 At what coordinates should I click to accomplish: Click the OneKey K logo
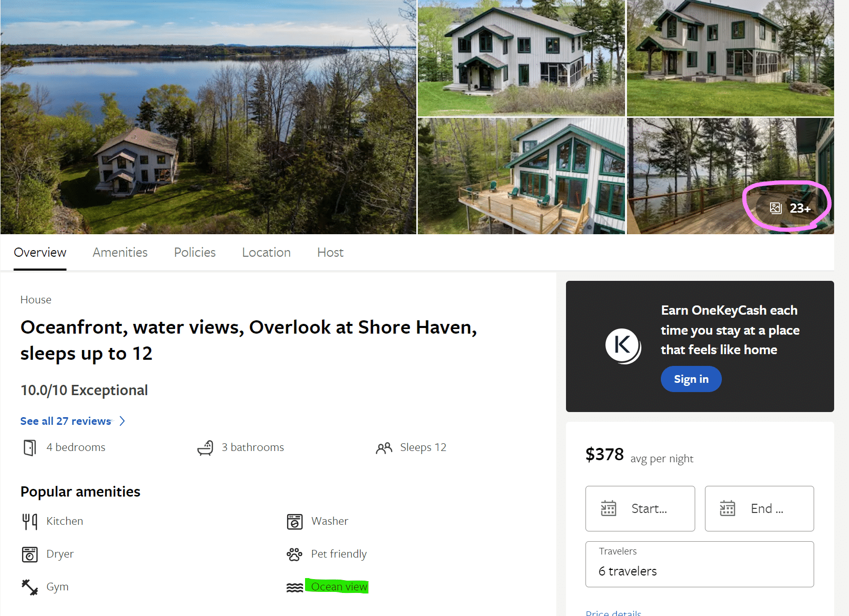tap(622, 345)
